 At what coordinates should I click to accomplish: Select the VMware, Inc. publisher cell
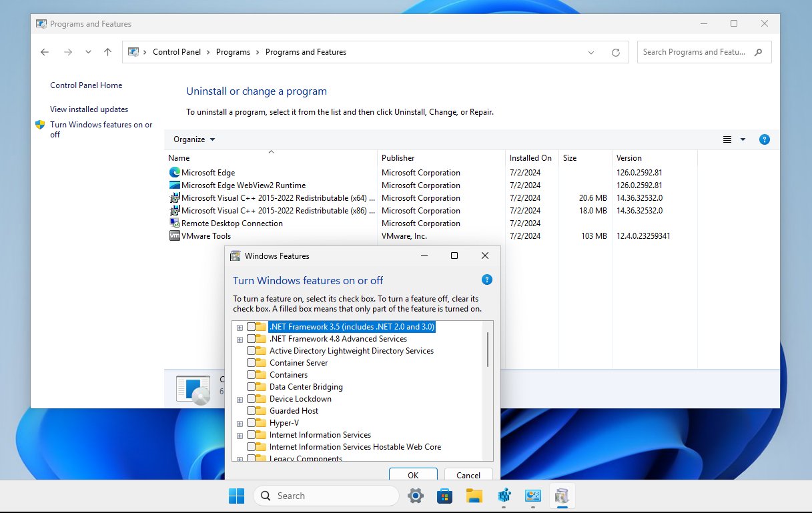(404, 235)
